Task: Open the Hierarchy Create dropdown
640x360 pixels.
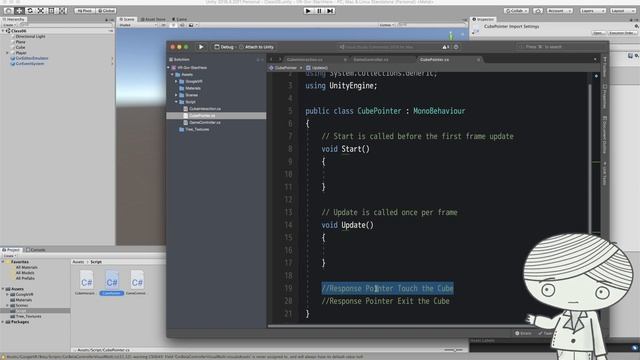Action: coord(9,25)
